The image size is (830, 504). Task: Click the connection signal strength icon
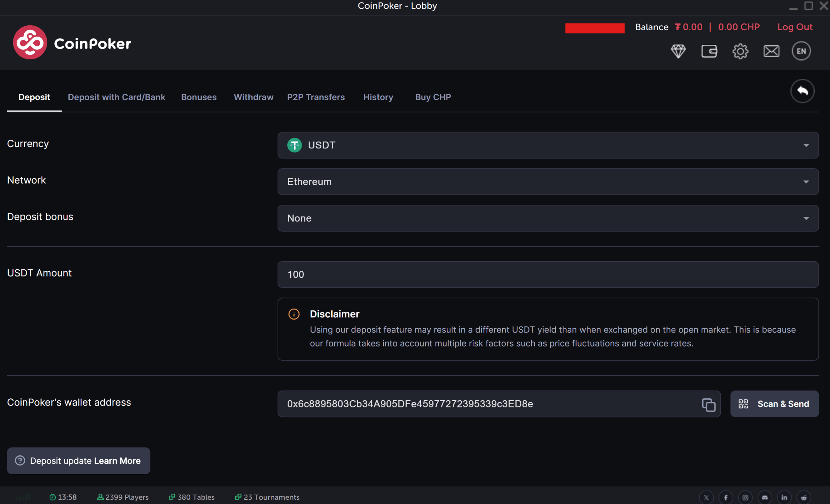click(22, 497)
